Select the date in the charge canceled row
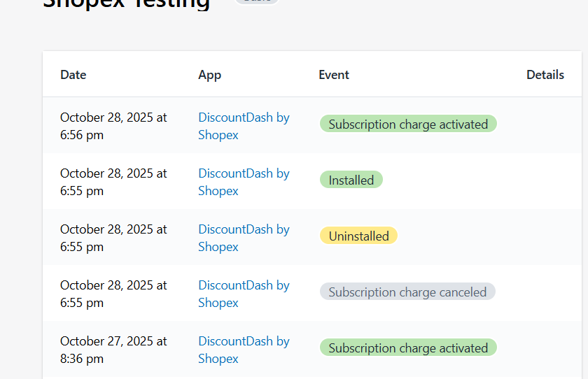Viewport: 588px width, 379px height. click(113, 294)
